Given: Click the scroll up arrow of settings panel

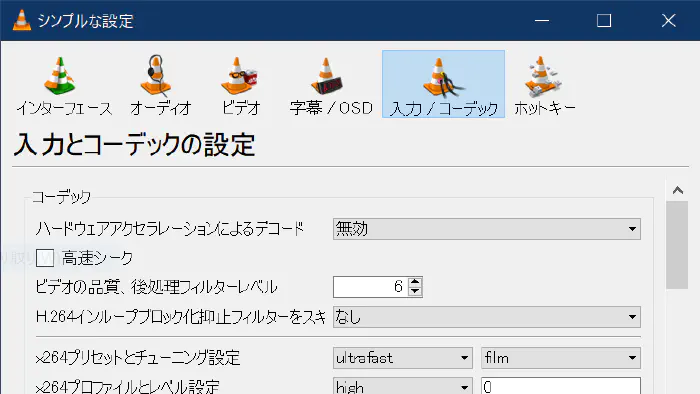Looking at the screenshot, I should 678,191.
